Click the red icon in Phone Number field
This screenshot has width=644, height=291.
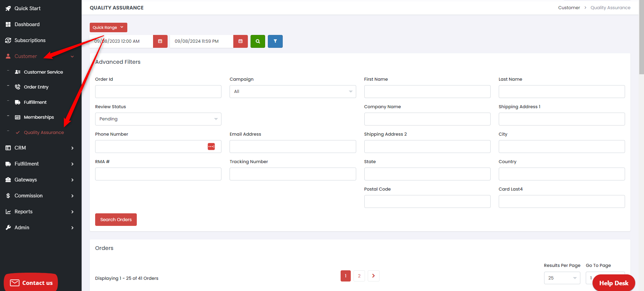coord(211,147)
